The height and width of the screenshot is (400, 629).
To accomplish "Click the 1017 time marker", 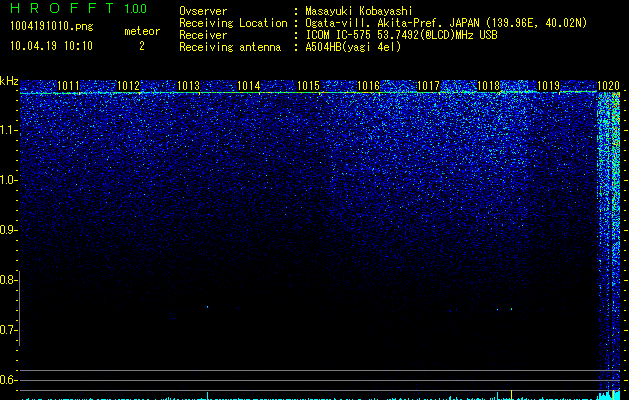I will 428,86.
